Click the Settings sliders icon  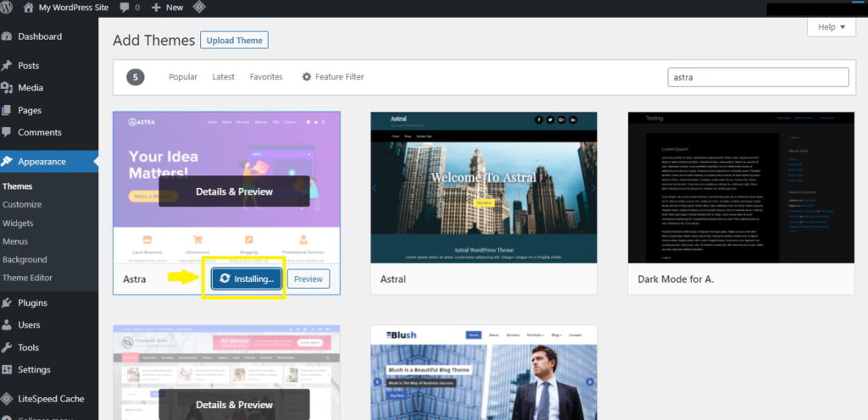(7, 370)
